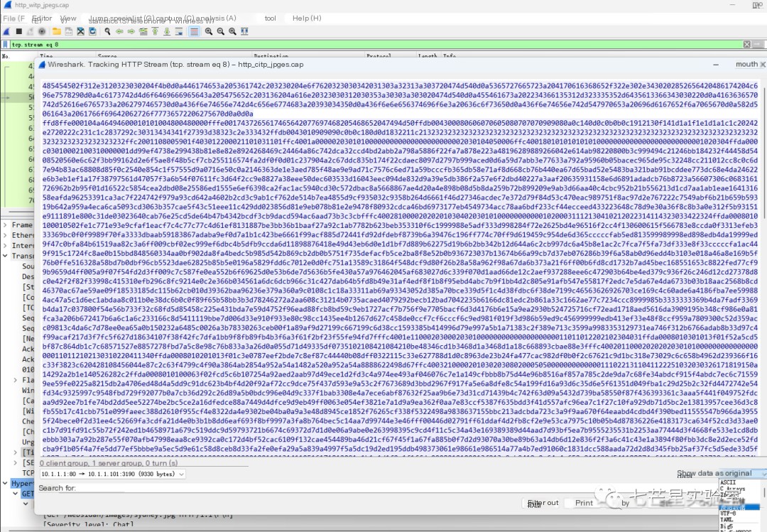
Task: Find a packet with magnifier icon
Action: pos(108,31)
